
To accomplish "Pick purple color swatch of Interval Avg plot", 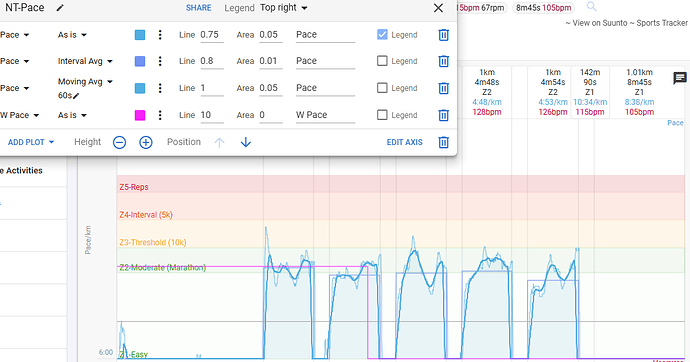I will (x=140, y=61).
